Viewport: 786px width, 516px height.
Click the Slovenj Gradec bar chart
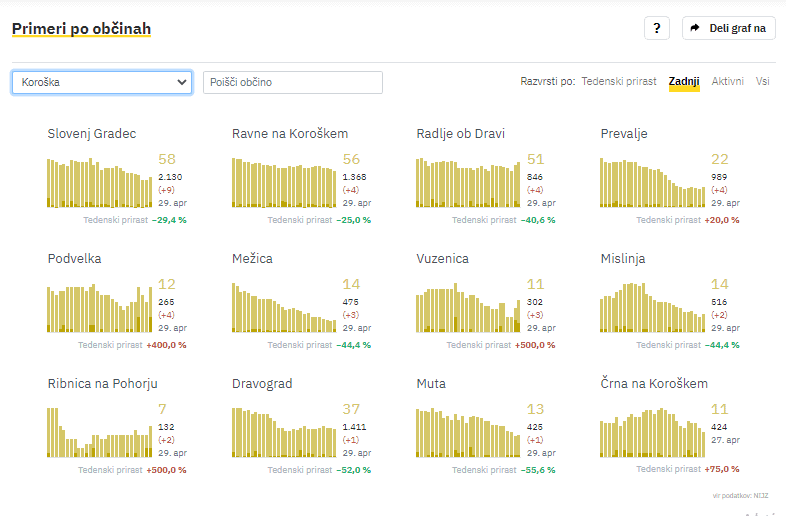(100, 181)
